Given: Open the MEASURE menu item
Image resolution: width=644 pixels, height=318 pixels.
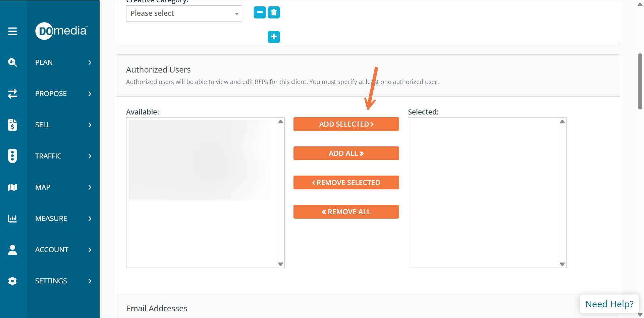Looking at the screenshot, I should pos(51,219).
